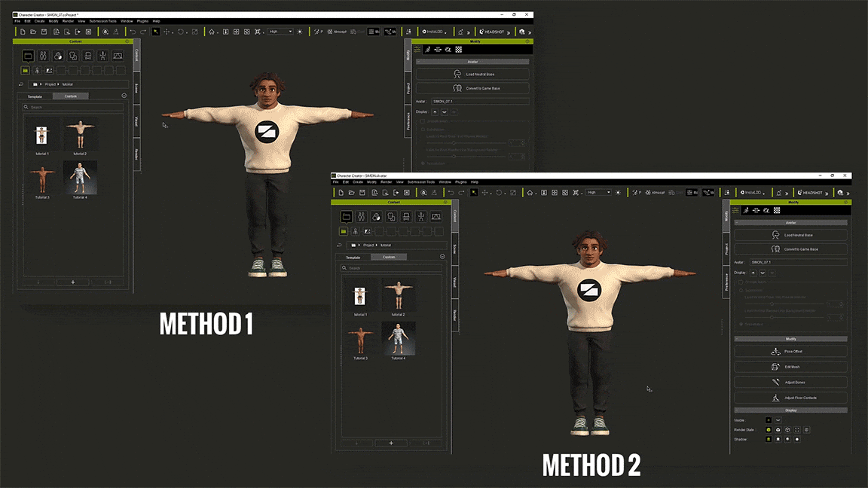Collapse the Modify section header in Method 2
868x488 pixels.
(x=790, y=339)
